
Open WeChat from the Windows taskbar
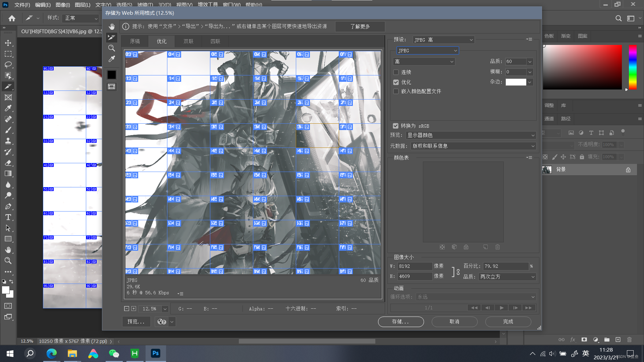click(x=114, y=353)
